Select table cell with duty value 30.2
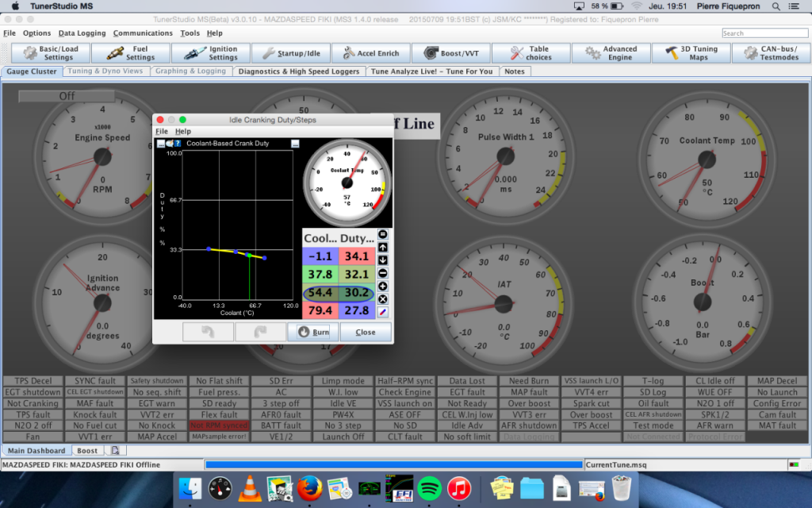This screenshot has height=508, width=812. pos(357,292)
